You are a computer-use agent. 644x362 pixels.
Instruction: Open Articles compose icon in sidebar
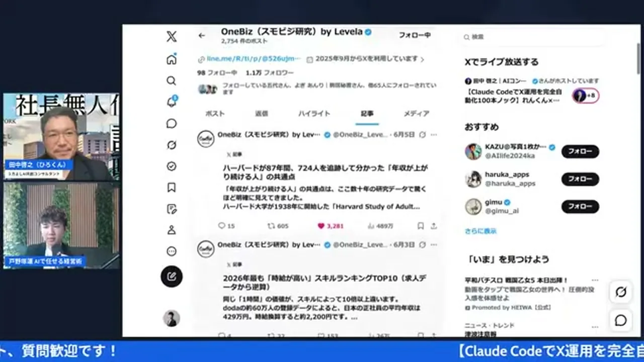[x=172, y=209]
